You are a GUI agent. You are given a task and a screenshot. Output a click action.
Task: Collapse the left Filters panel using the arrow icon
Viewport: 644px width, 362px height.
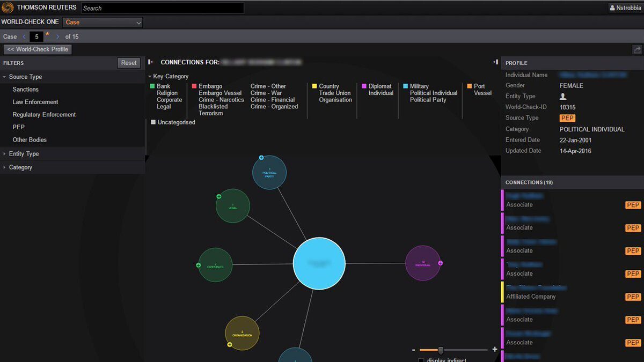click(x=151, y=62)
